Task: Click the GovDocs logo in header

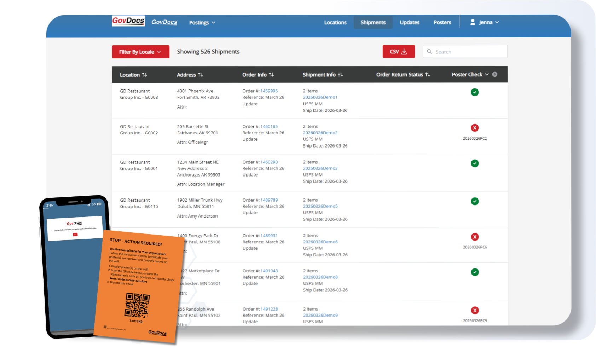Action: (128, 21)
